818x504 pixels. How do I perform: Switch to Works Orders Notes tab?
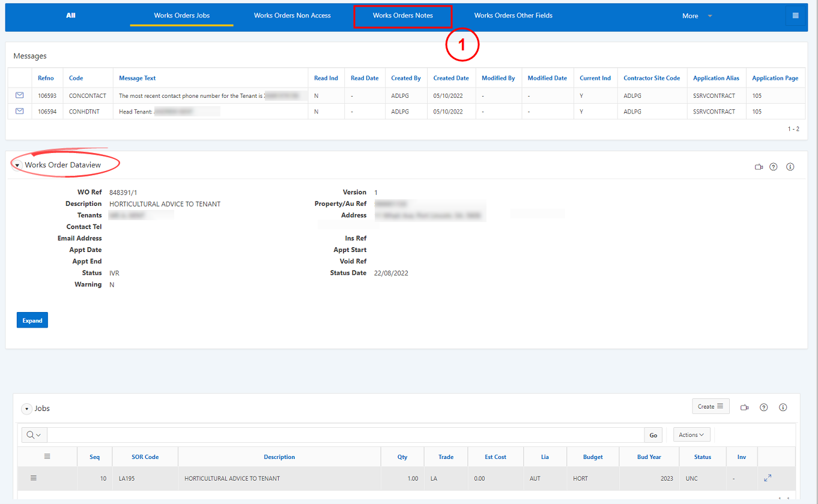pyautogui.click(x=402, y=16)
